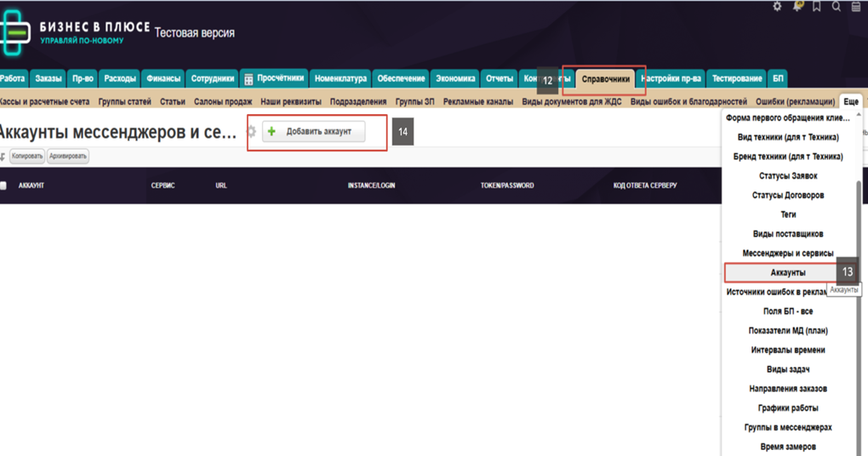868x456 pixels.
Task: Open notifications bell icon
Action: coord(797,7)
